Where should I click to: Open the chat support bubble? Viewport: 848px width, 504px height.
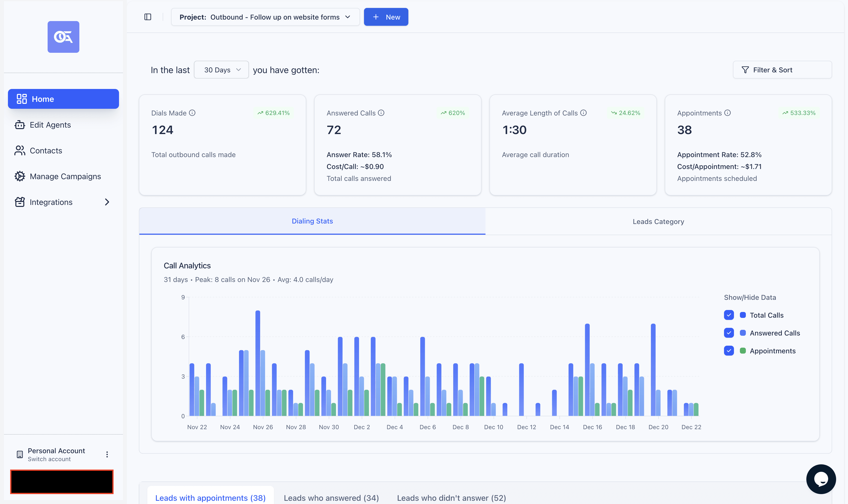[x=821, y=479]
